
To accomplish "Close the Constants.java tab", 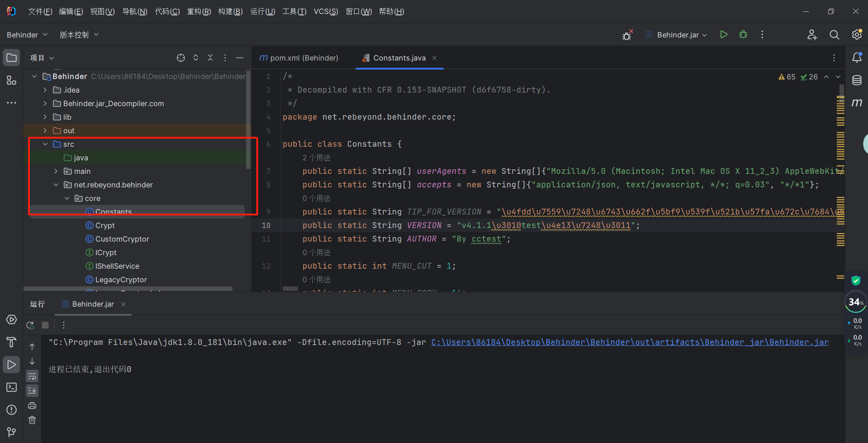I will click(x=434, y=58).
